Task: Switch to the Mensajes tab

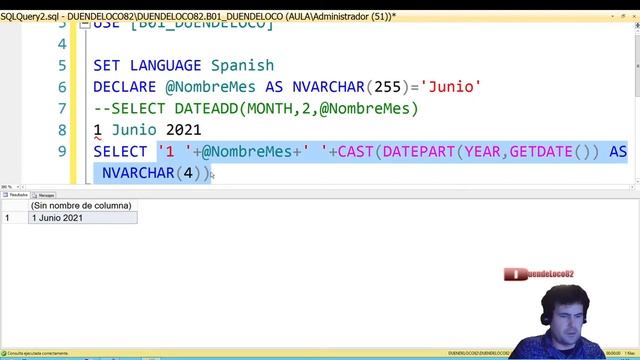Action: (44, 196)
